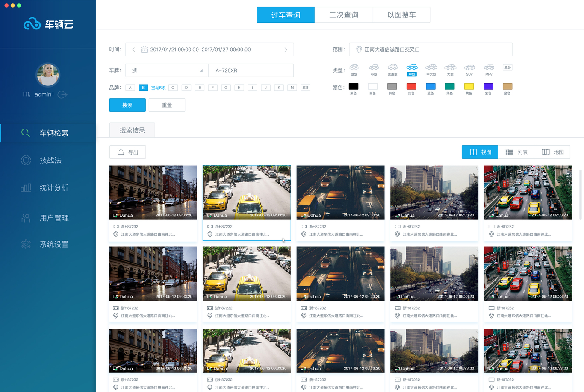This screenshot has height=392, width=584.
Task: Open the 搜索结果 tab
Action: point(132,130)
